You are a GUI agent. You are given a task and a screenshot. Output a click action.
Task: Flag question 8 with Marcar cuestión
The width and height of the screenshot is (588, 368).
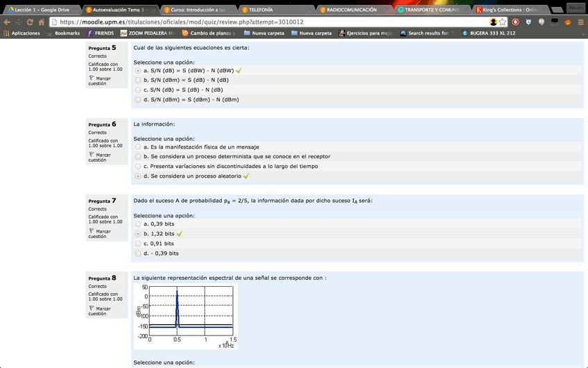pos(103,310)
